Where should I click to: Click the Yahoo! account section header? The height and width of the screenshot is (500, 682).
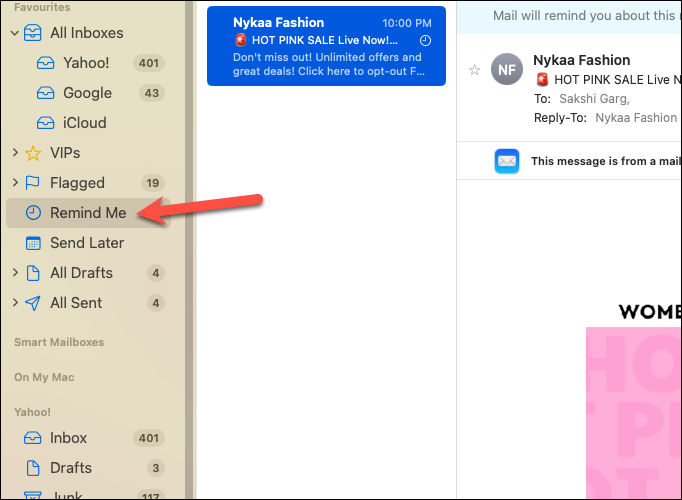pyautogui.click(x=32, y=412)
